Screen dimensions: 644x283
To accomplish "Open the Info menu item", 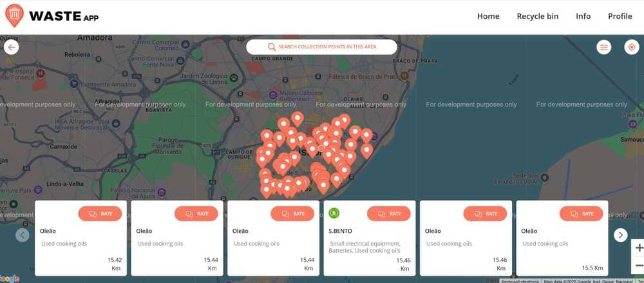I will click(583, 16).
